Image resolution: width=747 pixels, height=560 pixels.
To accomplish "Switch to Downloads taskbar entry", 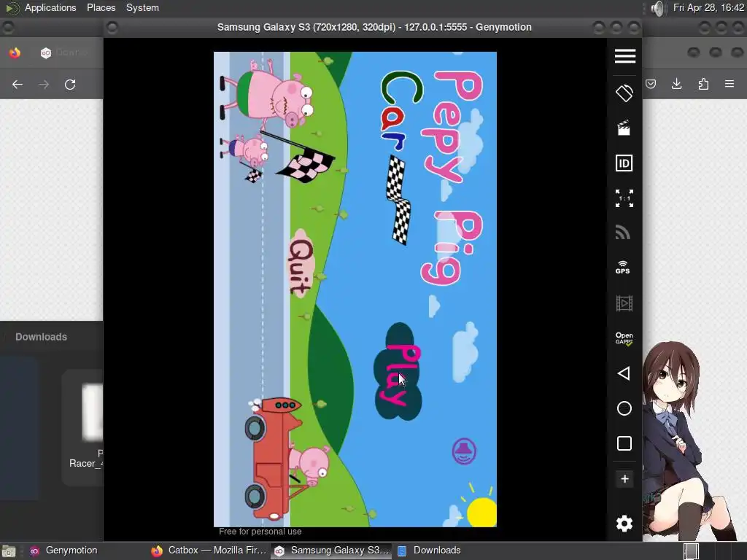I will (x=430, y=551).
